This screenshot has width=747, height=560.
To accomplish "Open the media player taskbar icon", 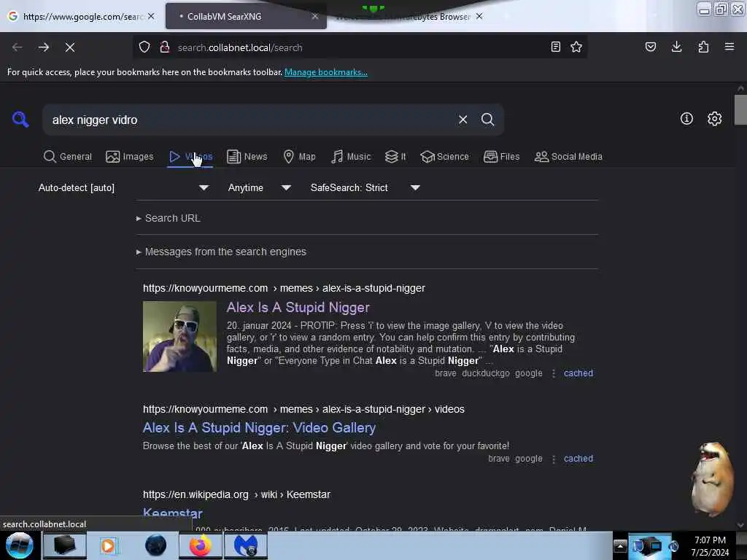I will pos(108,545).
